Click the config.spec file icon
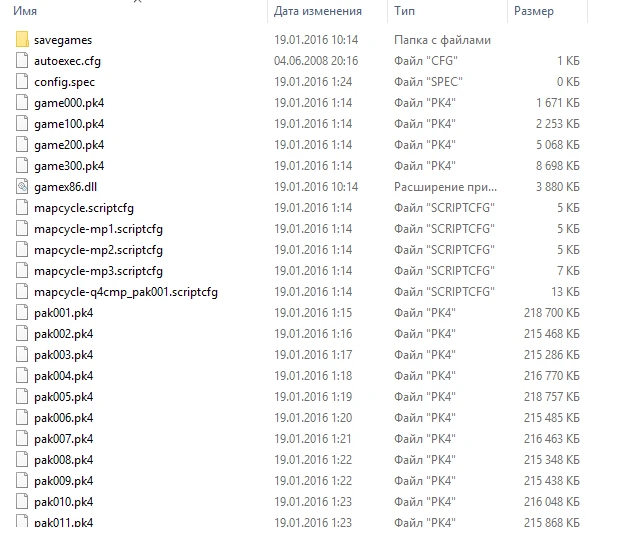This screenshot has height=539, width=628. click(22, 82)
